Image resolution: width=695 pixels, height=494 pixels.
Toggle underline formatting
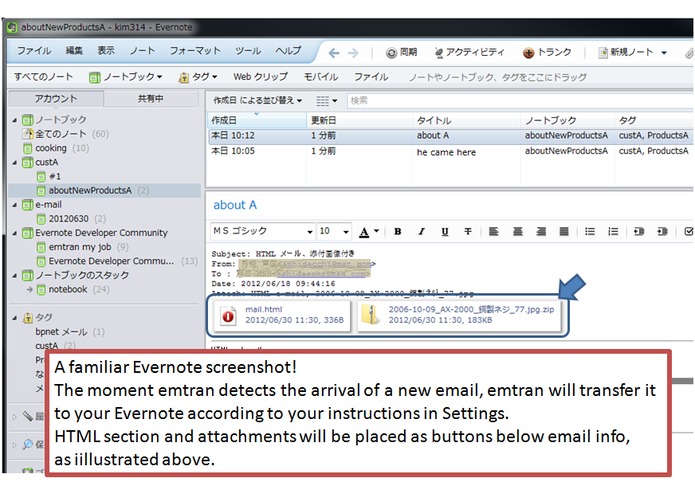(445, 231)
